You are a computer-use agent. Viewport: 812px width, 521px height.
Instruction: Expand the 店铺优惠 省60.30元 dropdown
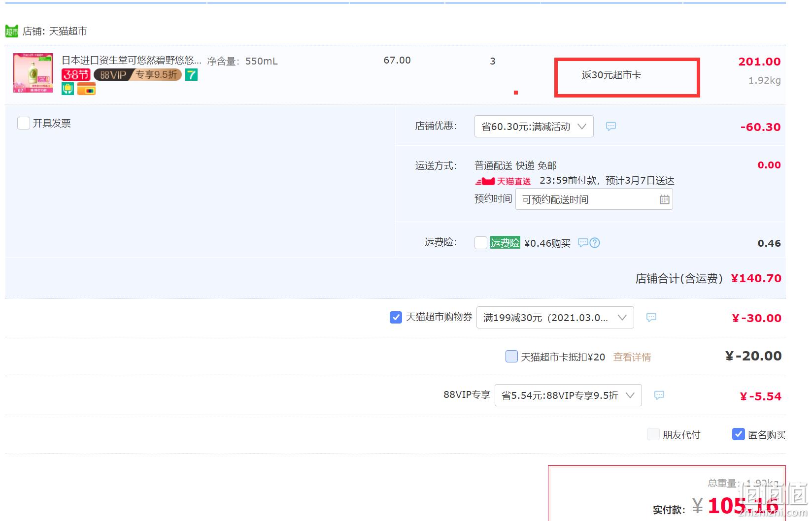point(534,127)
